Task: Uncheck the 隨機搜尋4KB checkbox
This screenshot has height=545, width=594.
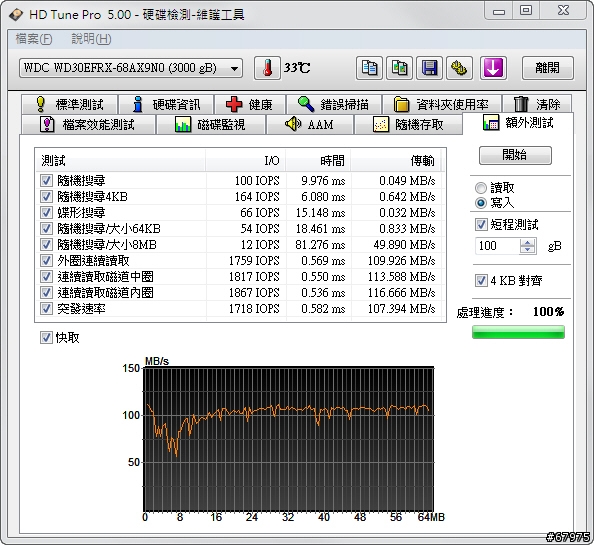Action: tap(46, 197)
